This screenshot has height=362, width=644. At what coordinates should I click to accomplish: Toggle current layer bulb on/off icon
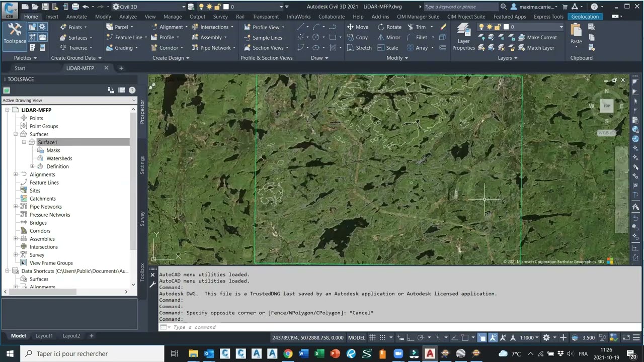481,27
